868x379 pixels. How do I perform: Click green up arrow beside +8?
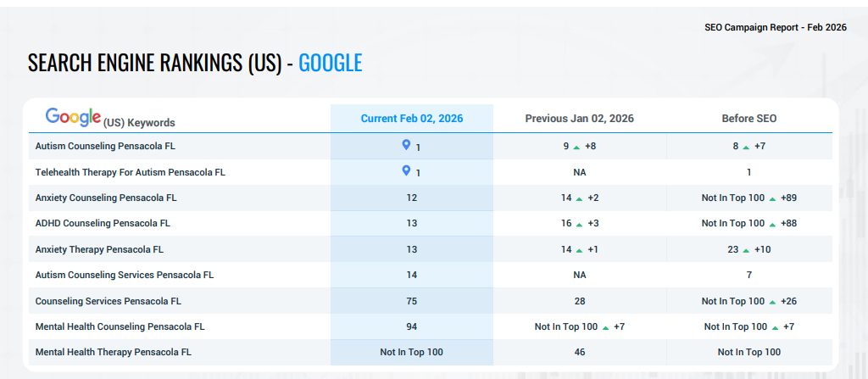[x=576, y=148]
